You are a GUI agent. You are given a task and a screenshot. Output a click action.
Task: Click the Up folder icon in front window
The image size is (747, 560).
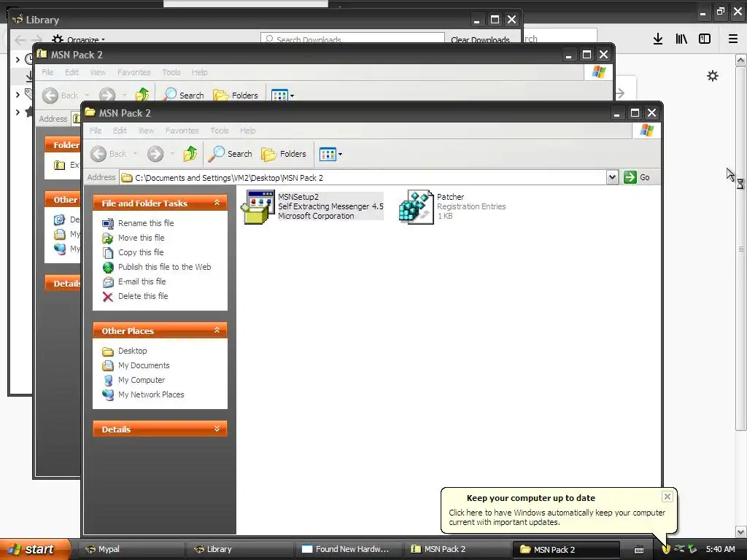pyautogui.click(x=190, y=154)
